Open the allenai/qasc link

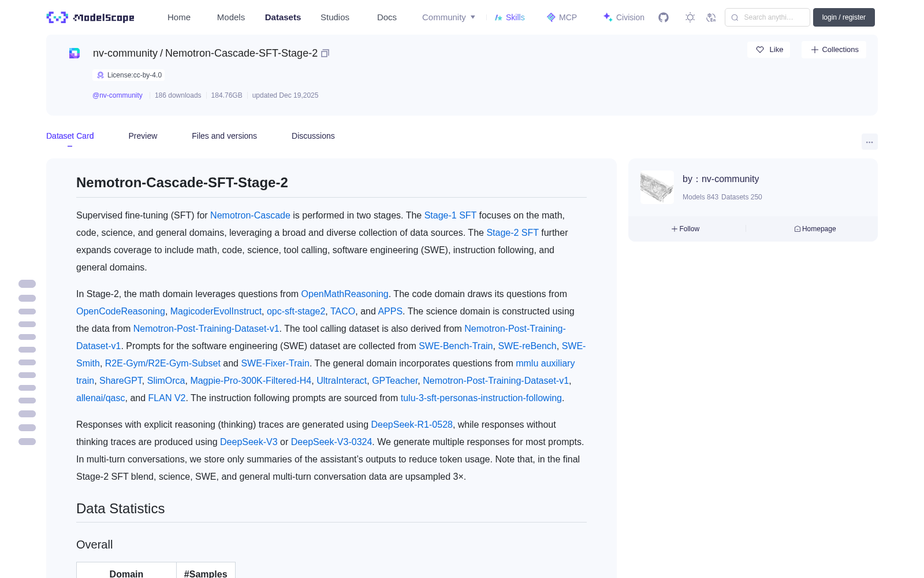(x=101, y=398)
